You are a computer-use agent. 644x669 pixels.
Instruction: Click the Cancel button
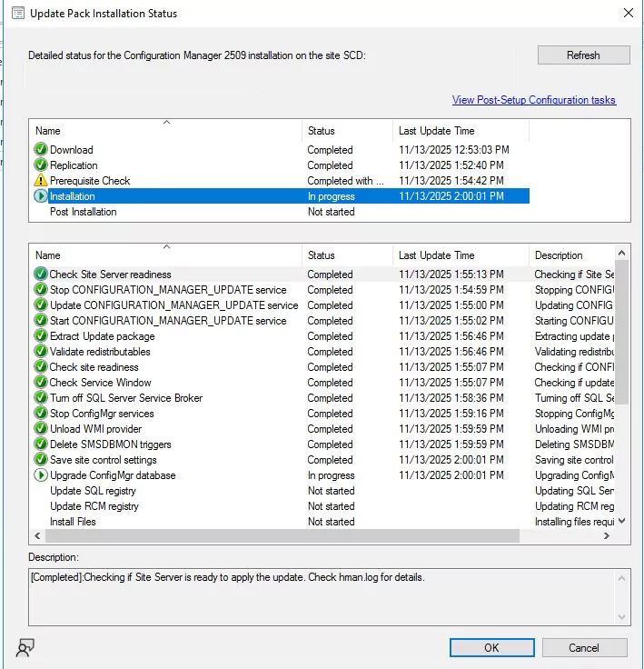coord(584,648)
